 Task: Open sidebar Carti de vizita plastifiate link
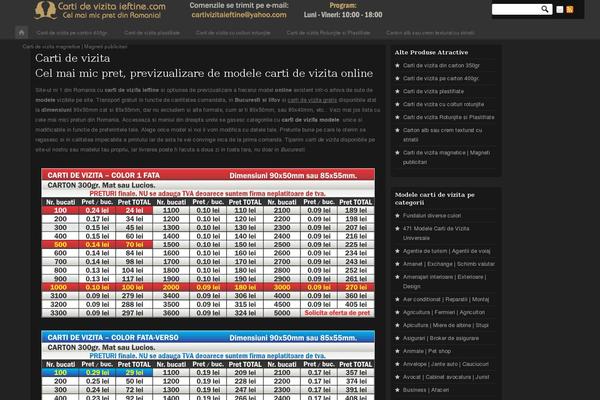(x=433, y=91)
